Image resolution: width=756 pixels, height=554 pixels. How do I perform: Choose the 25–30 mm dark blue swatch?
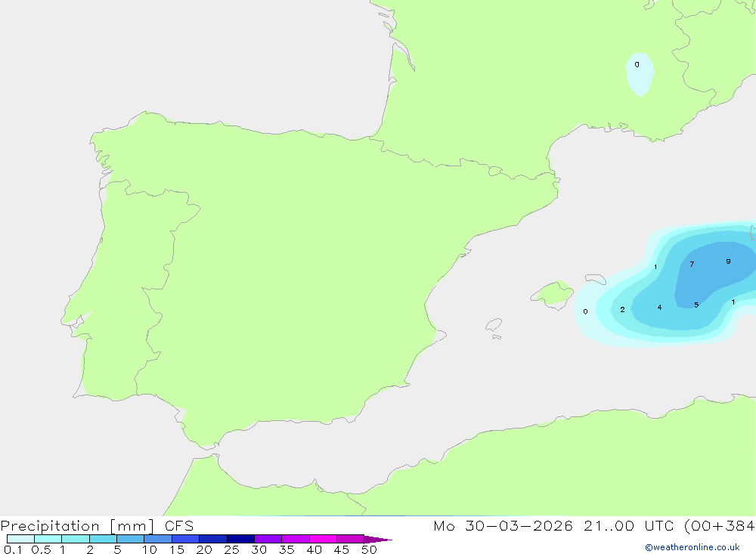[240, 539]
